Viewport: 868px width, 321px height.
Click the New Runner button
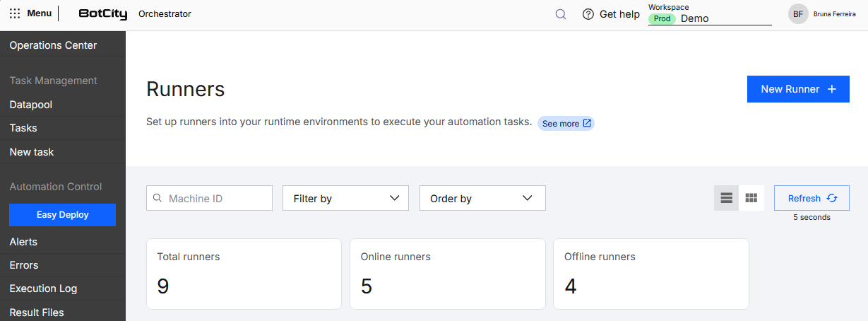click(x=798, y=89)
